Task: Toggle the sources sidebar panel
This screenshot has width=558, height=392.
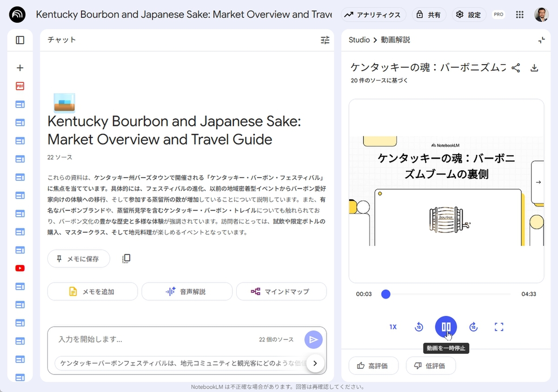Action: [x=20, y=40]
